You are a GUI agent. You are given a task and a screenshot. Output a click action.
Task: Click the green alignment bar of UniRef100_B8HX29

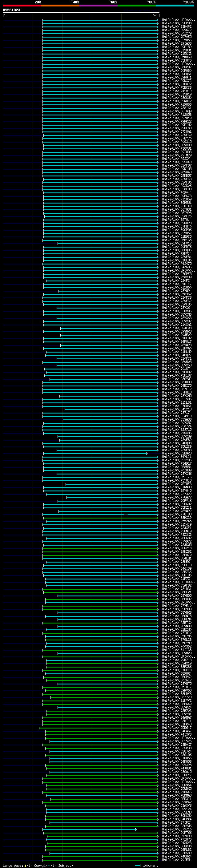[101, 518]
